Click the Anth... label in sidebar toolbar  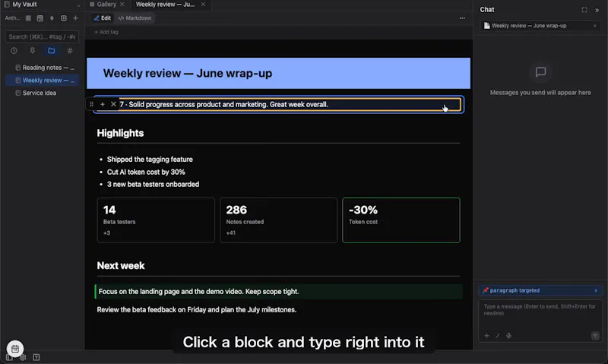tap(12, 17)
